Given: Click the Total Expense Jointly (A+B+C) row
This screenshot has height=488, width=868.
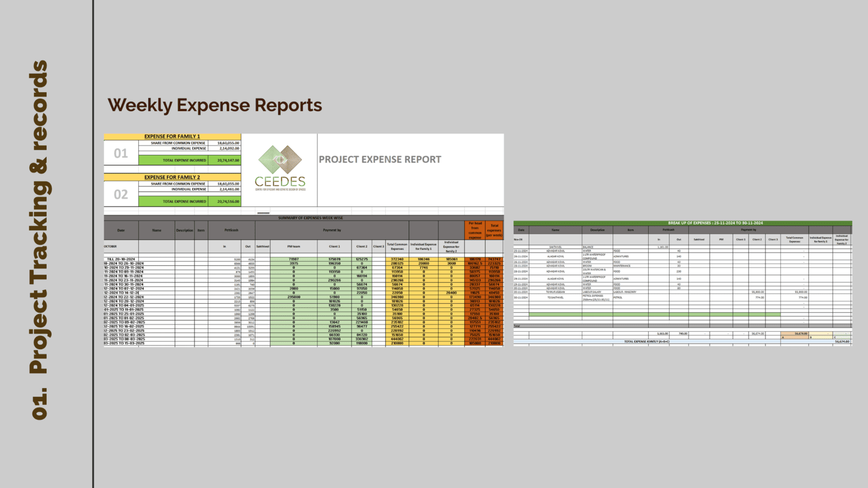Looking at the screenshot, I should (646, 342).
